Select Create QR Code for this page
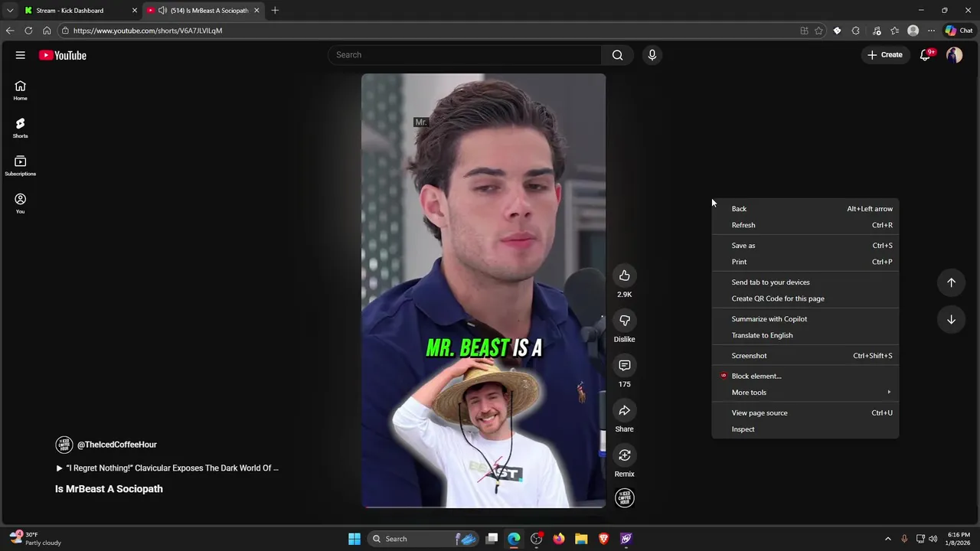Image resolution: width=980 pixels, height=551 pixels. pyautogui.click(x=805, y=298)
